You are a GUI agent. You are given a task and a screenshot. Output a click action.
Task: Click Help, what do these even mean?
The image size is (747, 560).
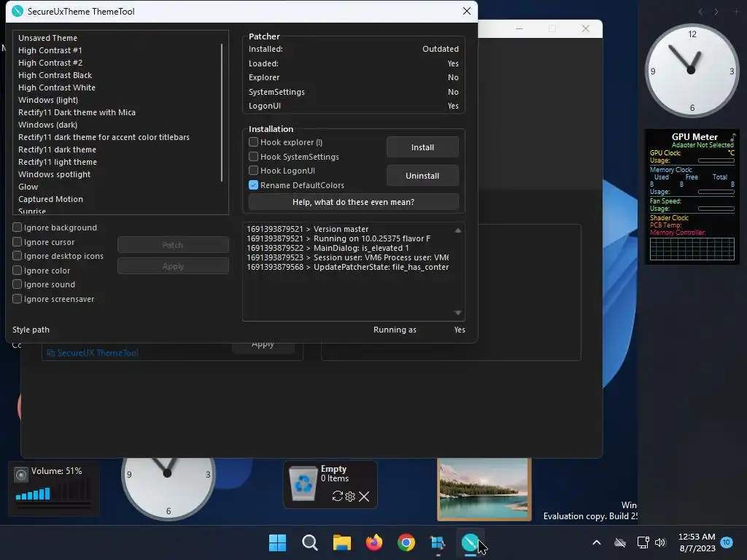pos(354,202)
